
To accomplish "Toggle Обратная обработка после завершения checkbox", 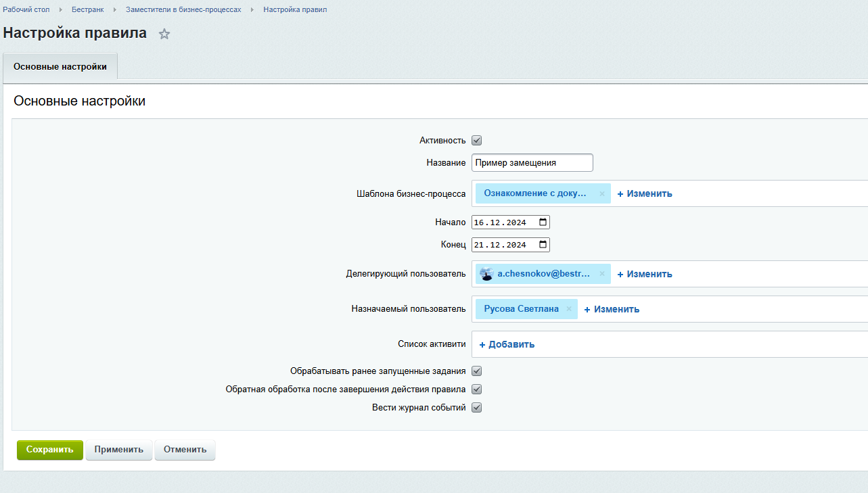I will [476, 390].
